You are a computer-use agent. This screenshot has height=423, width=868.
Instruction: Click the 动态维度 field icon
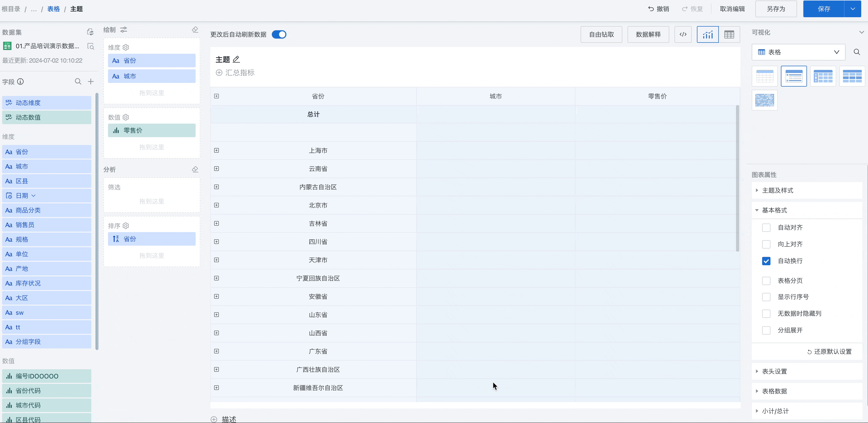click(x=9, y=102)
